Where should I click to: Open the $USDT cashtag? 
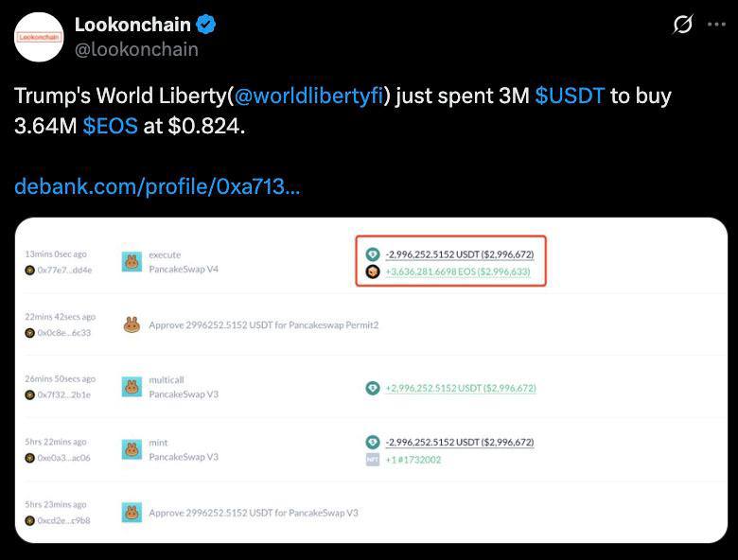(570, 96)
